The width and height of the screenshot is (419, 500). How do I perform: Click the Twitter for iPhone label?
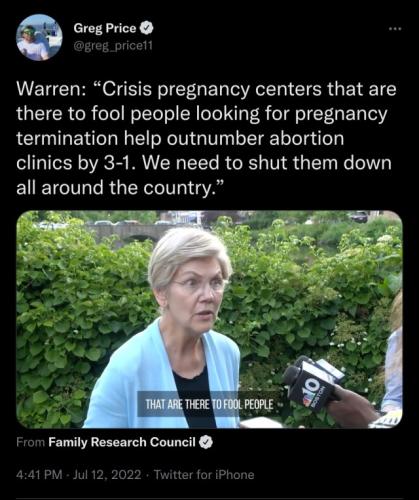tap(204, 474)
